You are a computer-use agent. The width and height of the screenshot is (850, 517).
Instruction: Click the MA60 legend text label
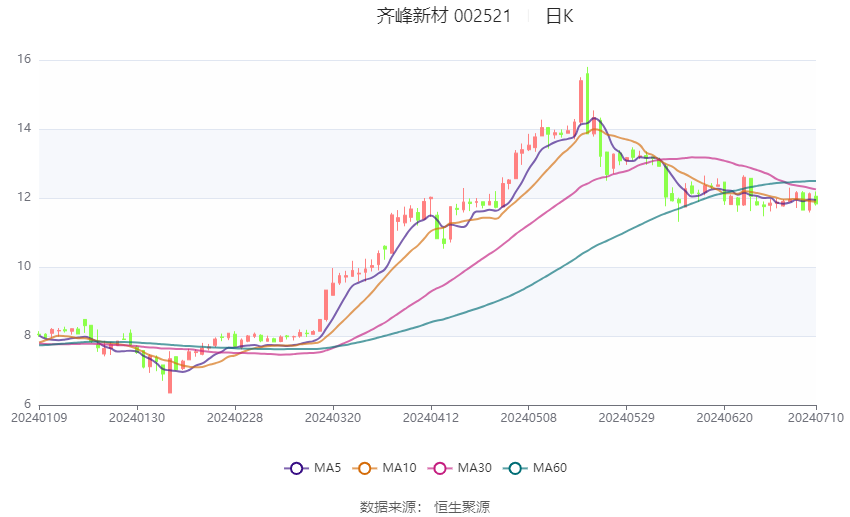550,468
